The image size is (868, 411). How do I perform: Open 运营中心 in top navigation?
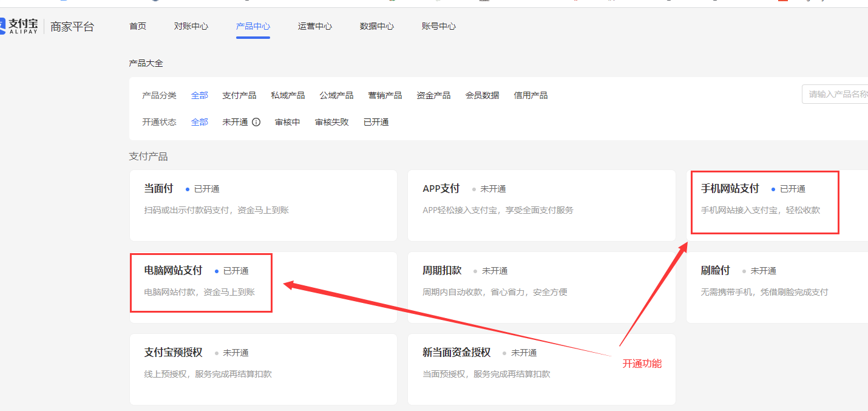[315, 26]
